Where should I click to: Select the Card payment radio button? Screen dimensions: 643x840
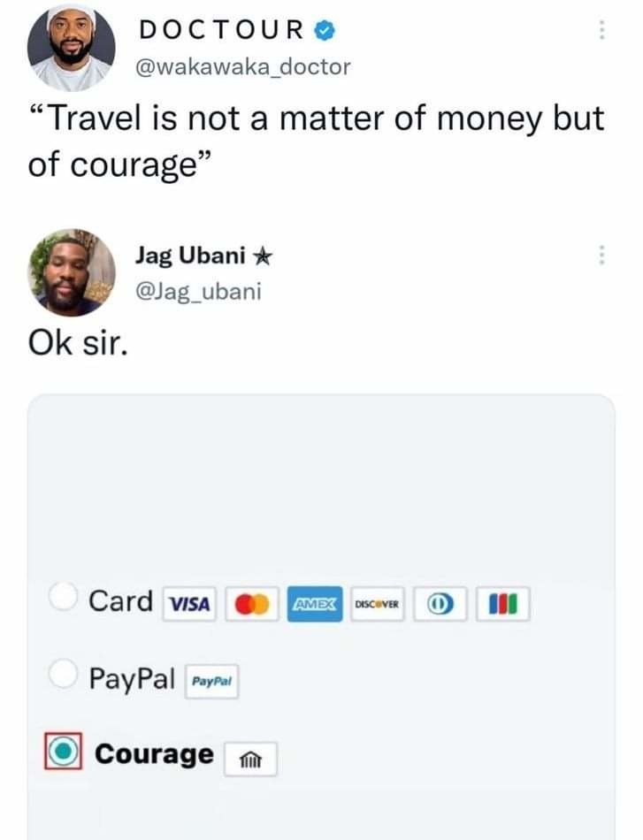[63, 596]
